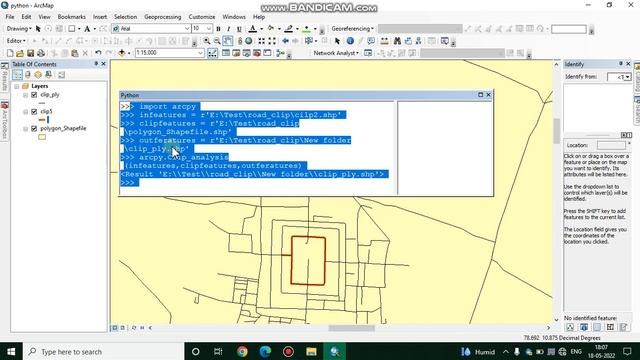640x360 pixels.
Task: Open the polygon_Shapefile yellow fill symbol
Action: click(x=42, y=137)
